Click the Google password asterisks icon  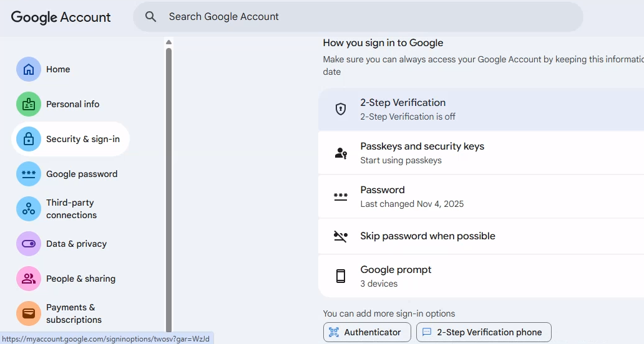[29, 174]
